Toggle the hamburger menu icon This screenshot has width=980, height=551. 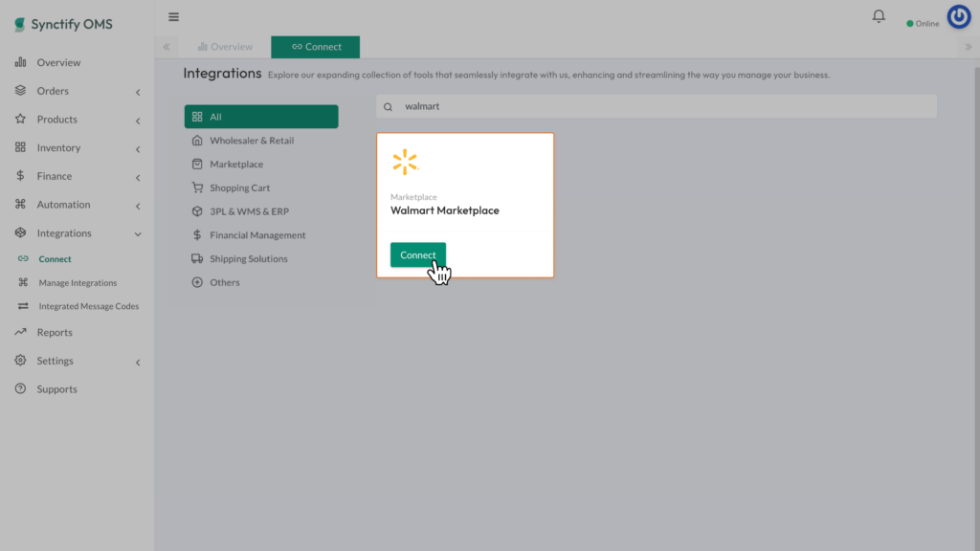pos(174,17)
